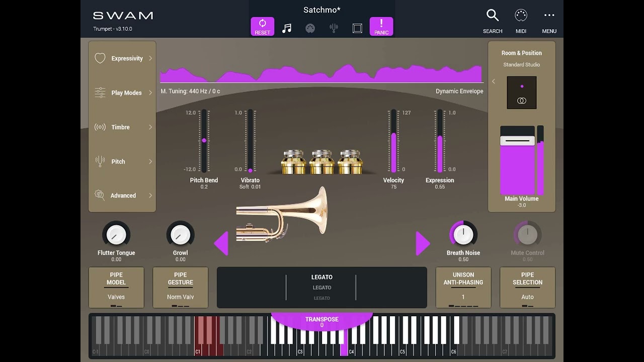Click the TRANSPOSE control
The width and height of the screenshot is (644, 362).
click(322, 322)
